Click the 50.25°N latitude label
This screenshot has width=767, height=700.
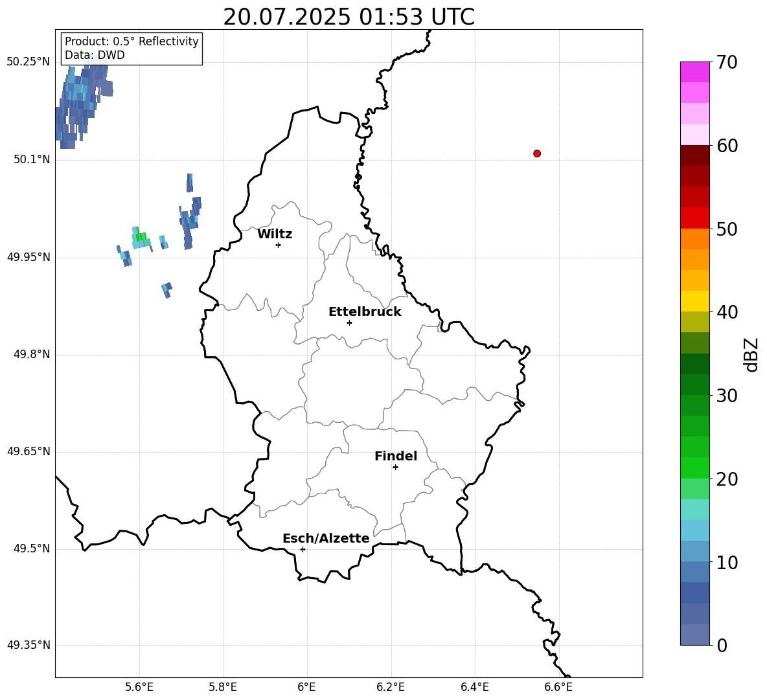[x=29, y=62]
